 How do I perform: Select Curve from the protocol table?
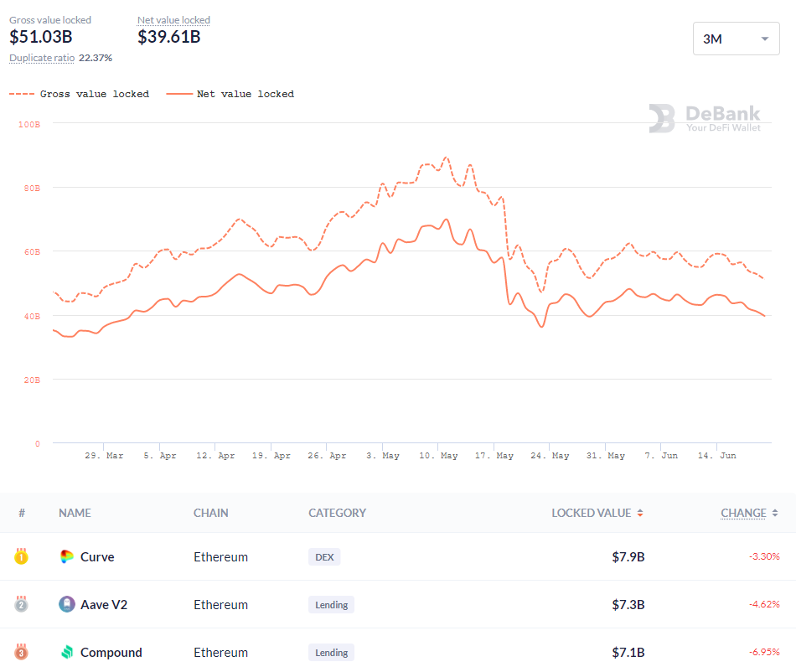point(93,556)
